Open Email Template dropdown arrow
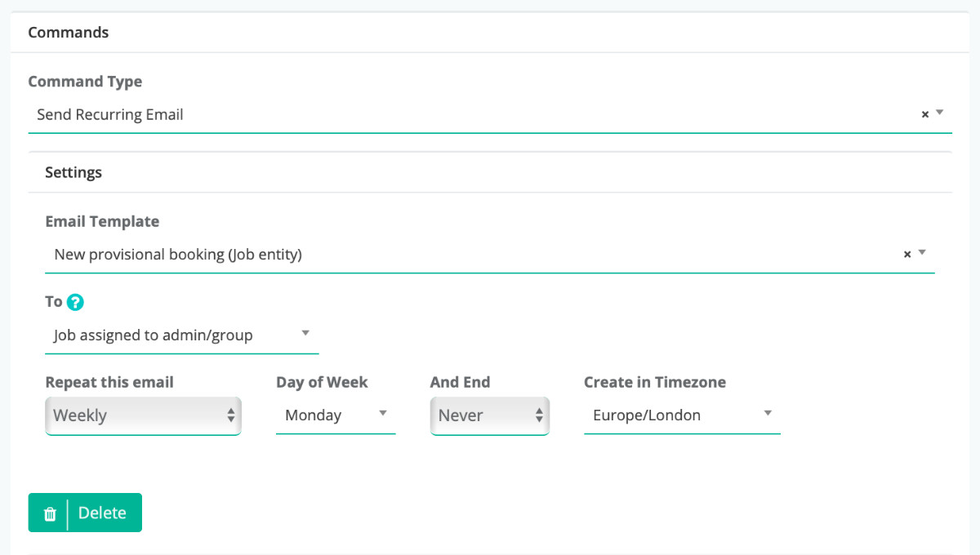This screenshot has height=555, width=980. click(922, 252)
